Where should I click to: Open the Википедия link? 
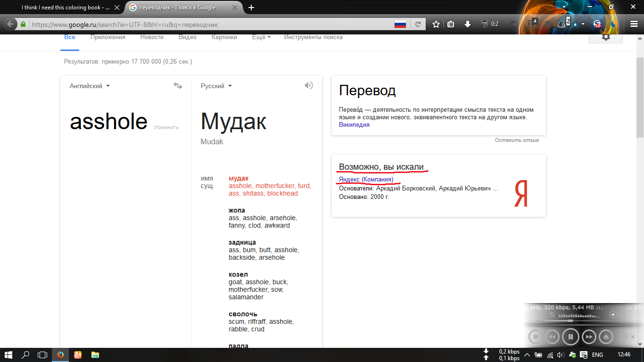pos(354,125)
